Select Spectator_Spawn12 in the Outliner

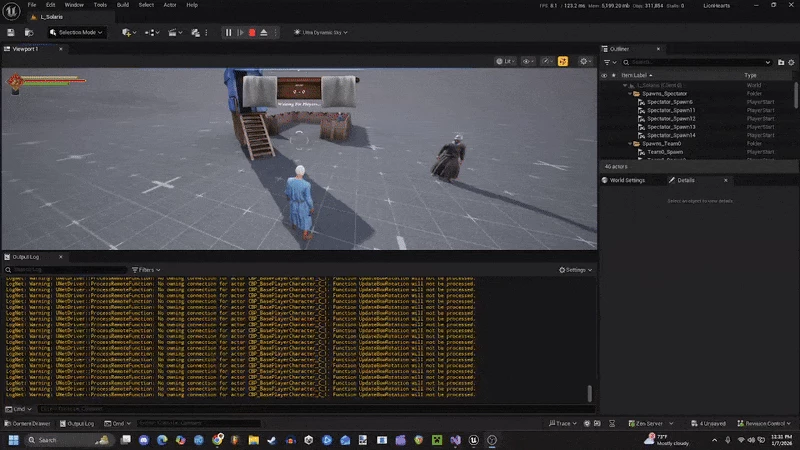click(x=670, y=118)
